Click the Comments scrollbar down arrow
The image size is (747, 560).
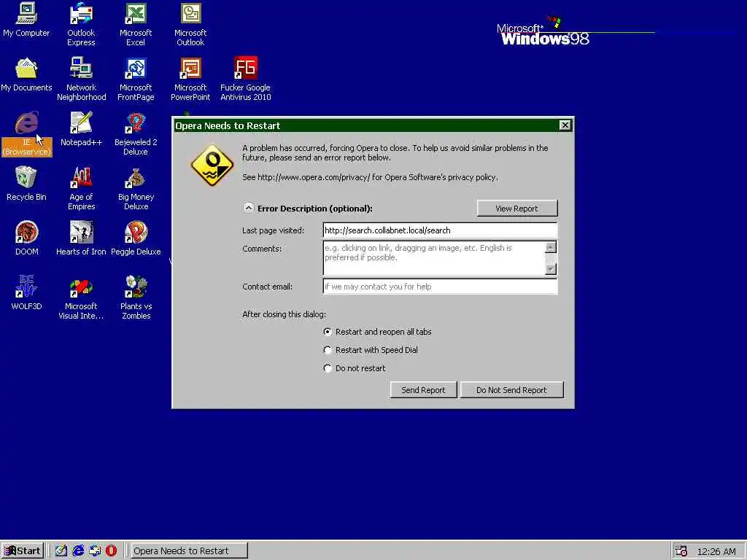[551, 269]
